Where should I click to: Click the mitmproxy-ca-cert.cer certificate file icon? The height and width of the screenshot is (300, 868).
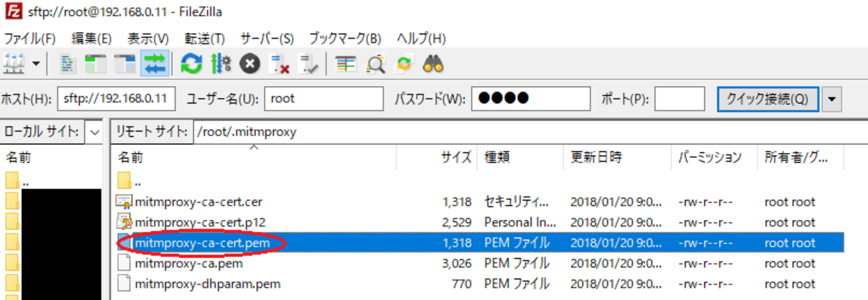pos(124,201)
